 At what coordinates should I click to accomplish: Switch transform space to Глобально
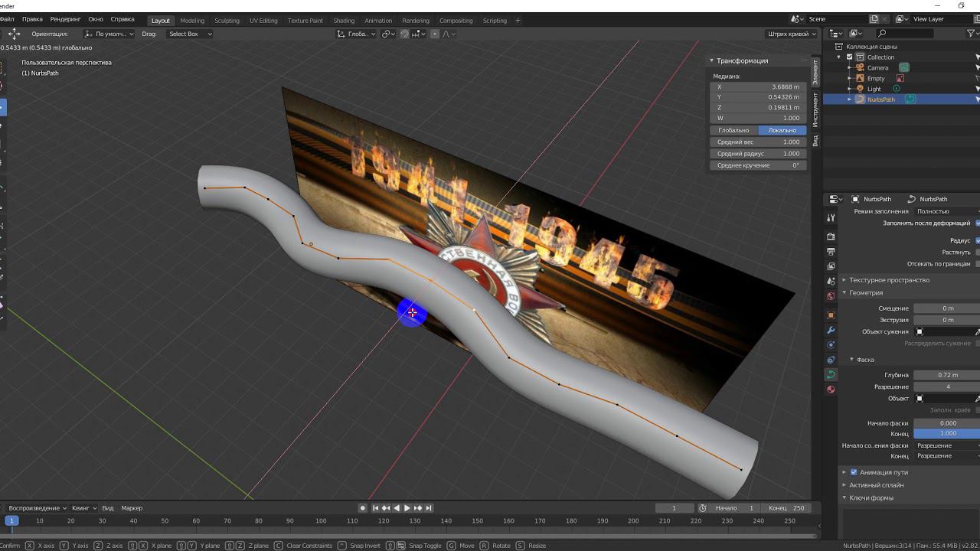click(x=733, y=130)
